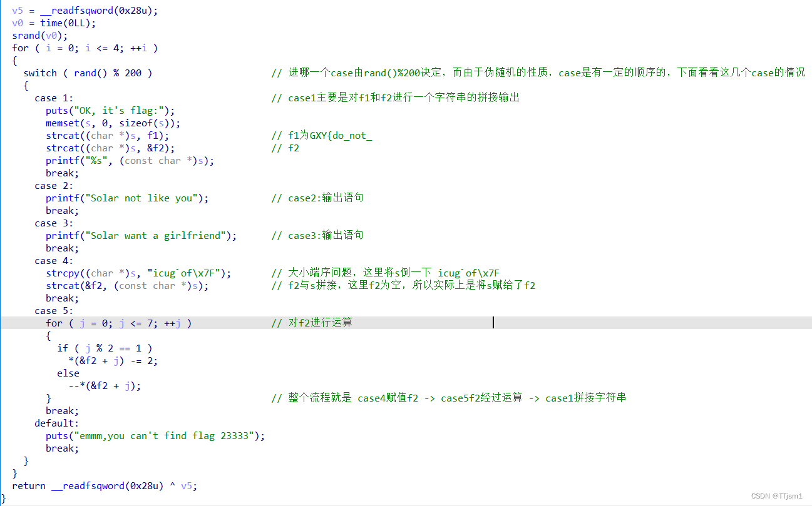
Task: Select the --*(&f2 + j); statement
Action: click(105, 386)
